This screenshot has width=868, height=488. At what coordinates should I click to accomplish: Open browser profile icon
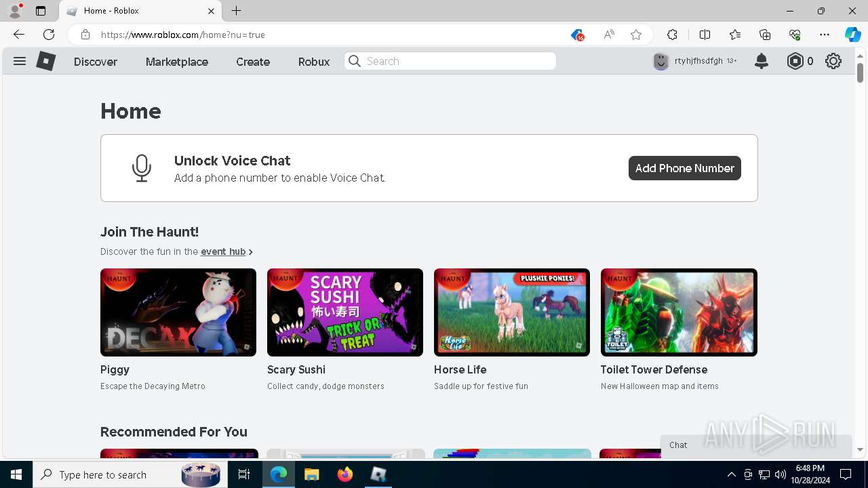(15, 11)
